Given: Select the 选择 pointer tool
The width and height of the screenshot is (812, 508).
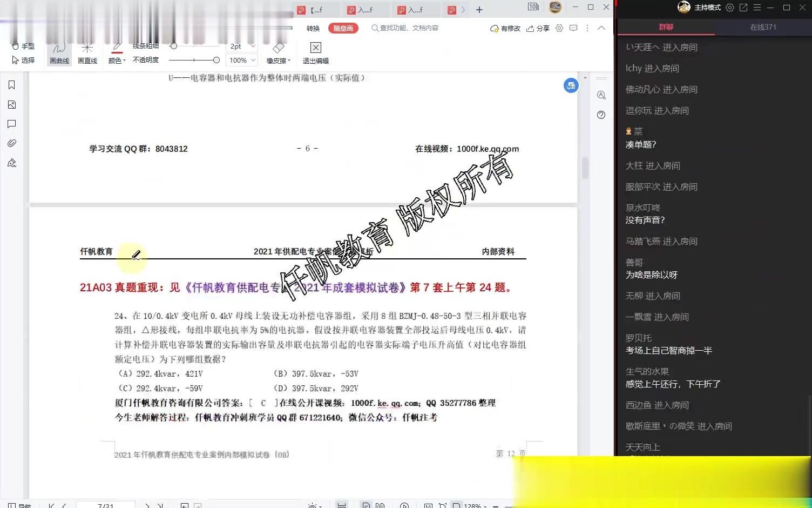Looking at the screenshot, I should point(23,60).
